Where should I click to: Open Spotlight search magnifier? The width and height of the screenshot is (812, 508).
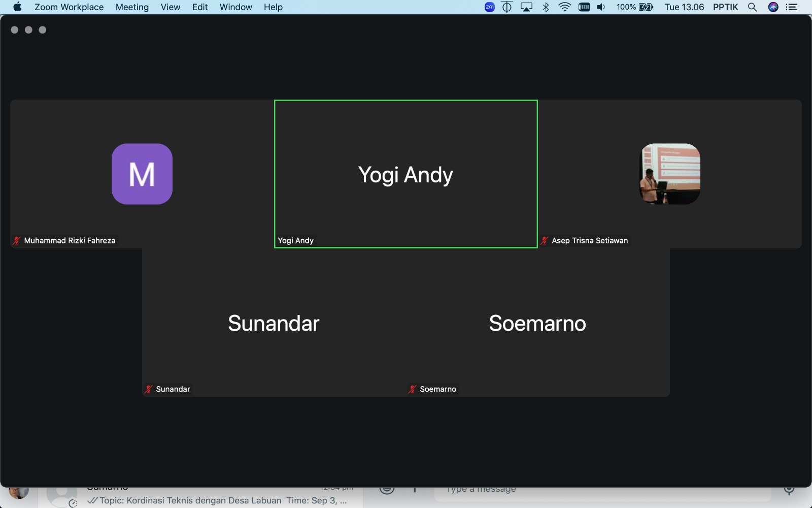coord(753,7)
